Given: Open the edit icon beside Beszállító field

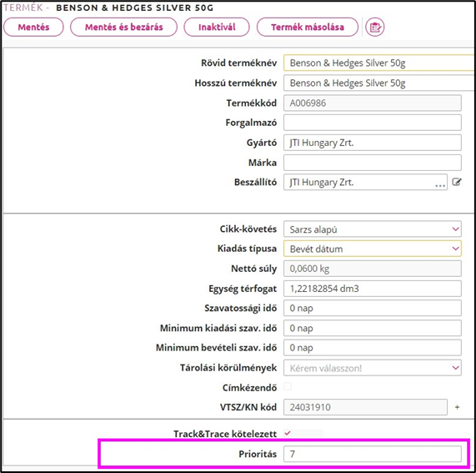Looking at the screenshot, I should pyautogui.click(x=457, y=182).
